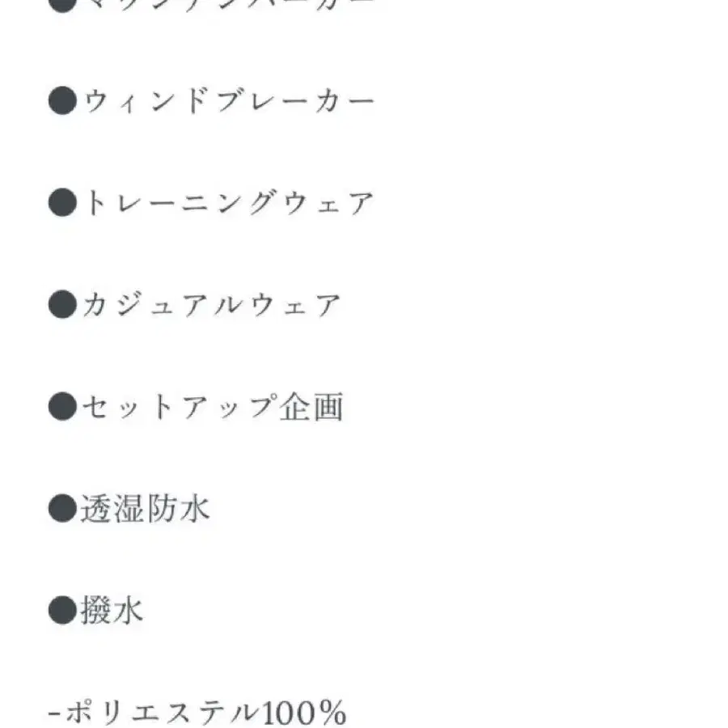Click the 防水 characters in 透湿防水
This screenshot has height=728, width=728.
(x=178, y=509)
